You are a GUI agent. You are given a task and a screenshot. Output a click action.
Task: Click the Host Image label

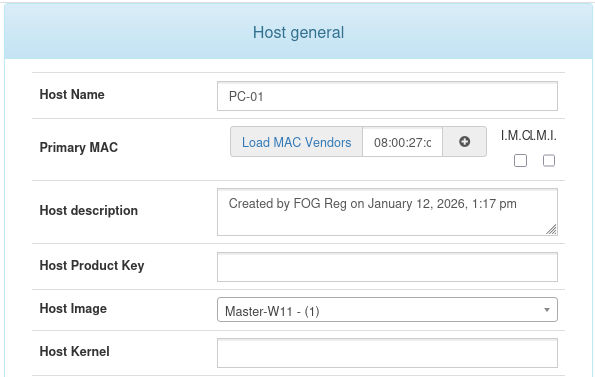[x=73, y=308]
